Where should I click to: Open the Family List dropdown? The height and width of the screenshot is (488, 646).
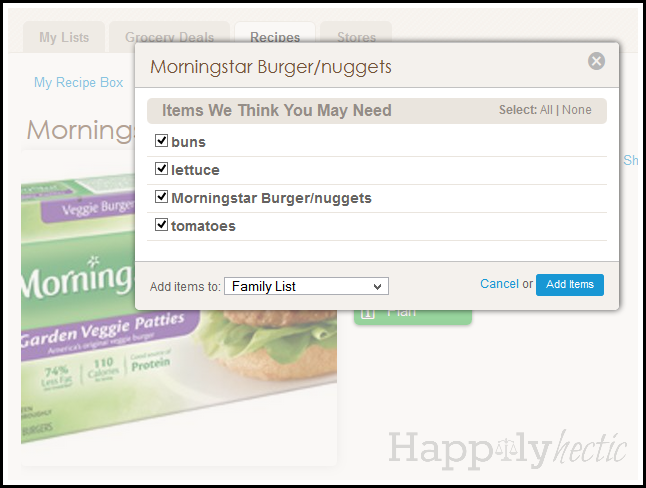306,286
